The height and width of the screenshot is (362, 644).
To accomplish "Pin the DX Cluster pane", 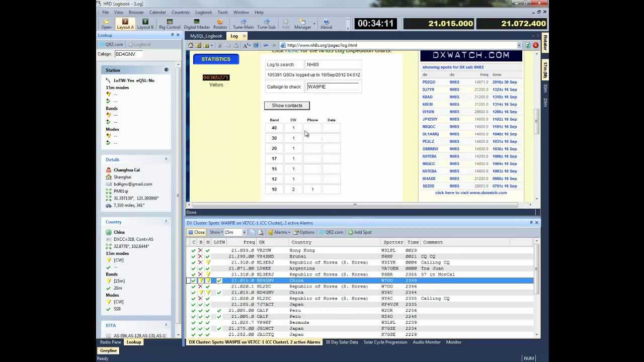I will point(531,223).
